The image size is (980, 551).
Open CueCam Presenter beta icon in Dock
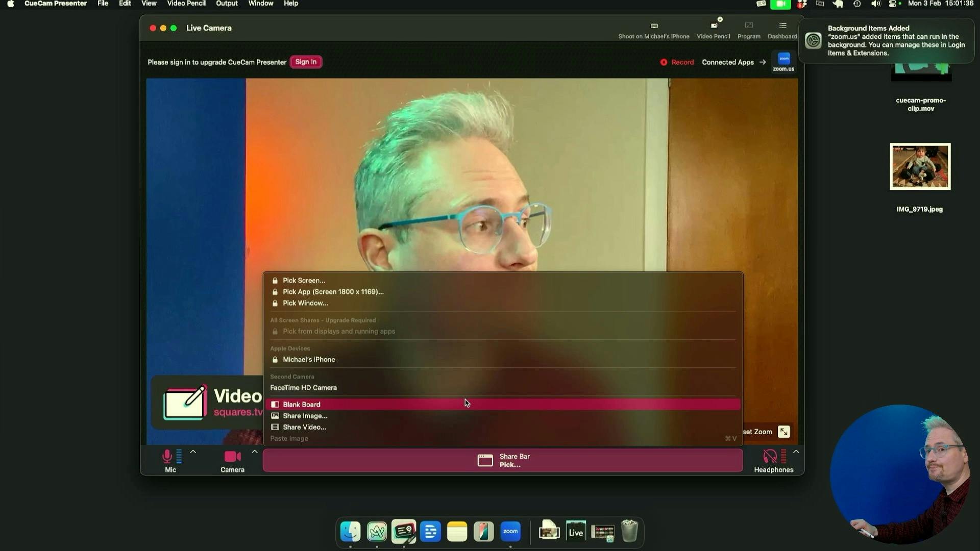click(404, 532)
